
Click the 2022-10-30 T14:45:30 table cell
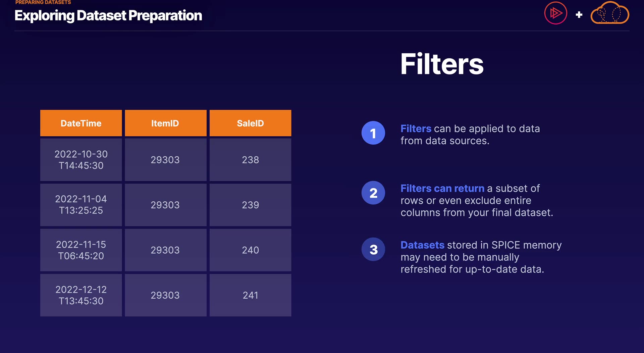point(81,160)
